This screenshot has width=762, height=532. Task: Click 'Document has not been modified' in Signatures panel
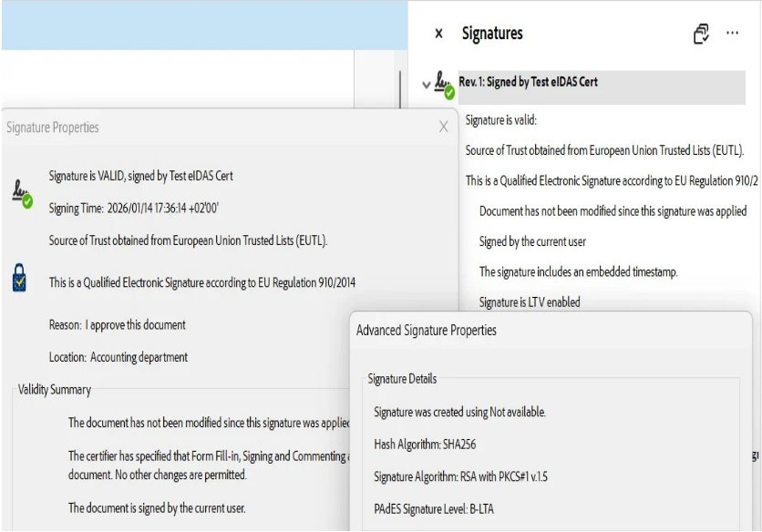coord(613,210)
